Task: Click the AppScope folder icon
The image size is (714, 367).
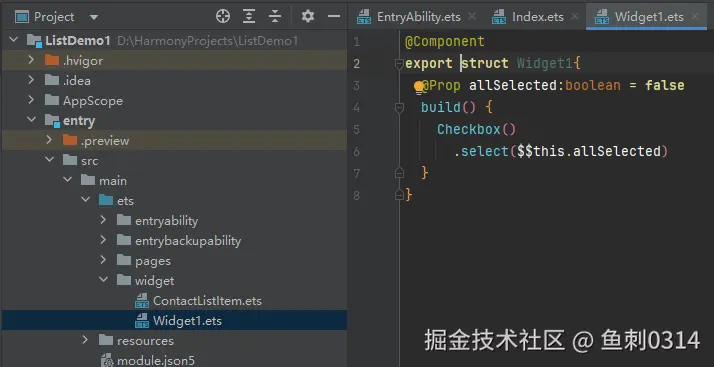Action: (52, 100)
